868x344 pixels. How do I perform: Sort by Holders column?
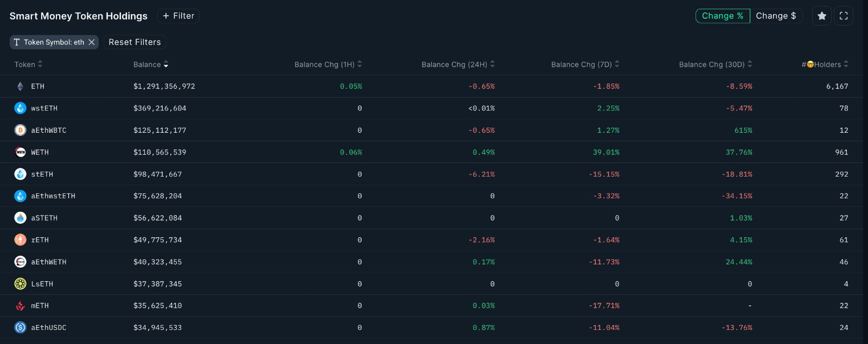click(825, 64)
